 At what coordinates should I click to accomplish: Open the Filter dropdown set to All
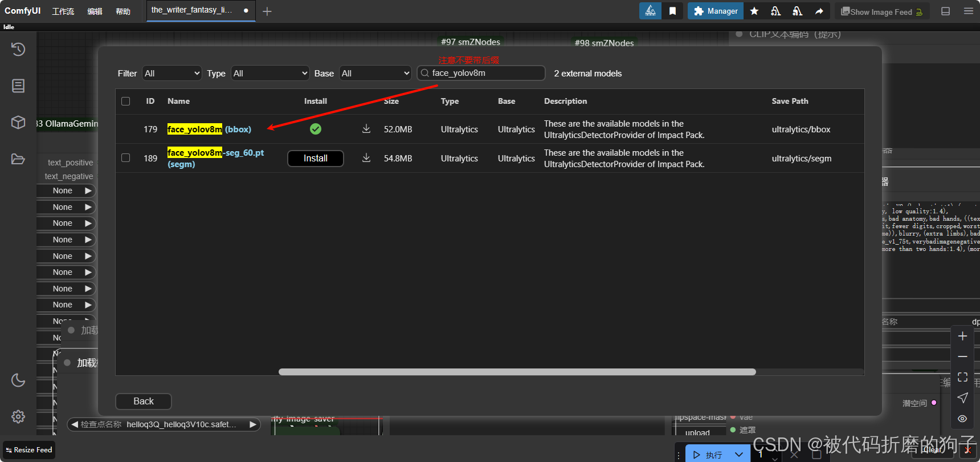pos(172,73)
